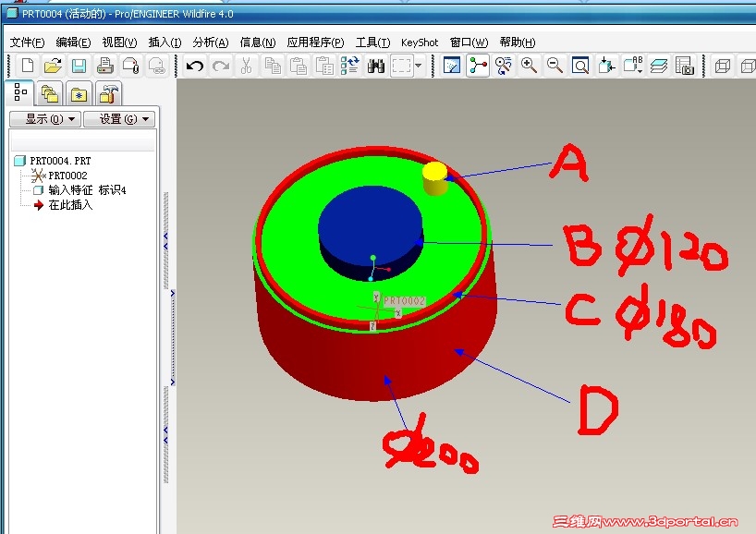
Task: Switch to the folder browser navigator tab
Action: [48, 92]
